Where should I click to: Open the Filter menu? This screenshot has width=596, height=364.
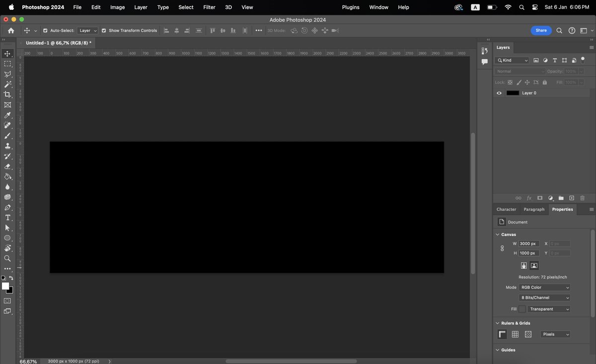(x=209, y=7)
